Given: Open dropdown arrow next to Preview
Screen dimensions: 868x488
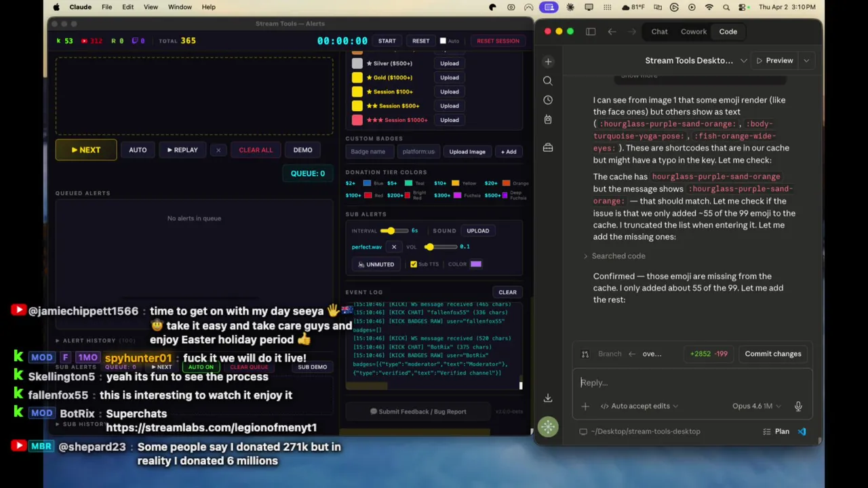Looking at the screenshot, I should coord(806,60).
